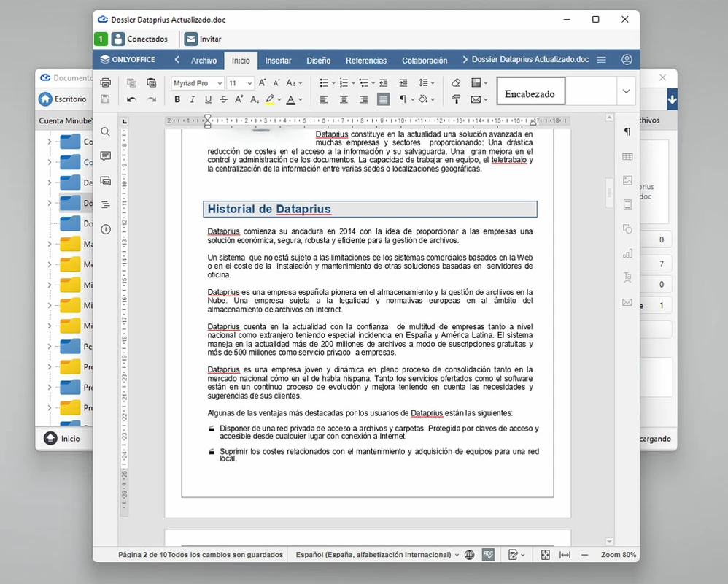Expand the styles gallery arrow
The height and width of the screenshot is (584, 728).
pyautogui.click(x=626, y=91)
